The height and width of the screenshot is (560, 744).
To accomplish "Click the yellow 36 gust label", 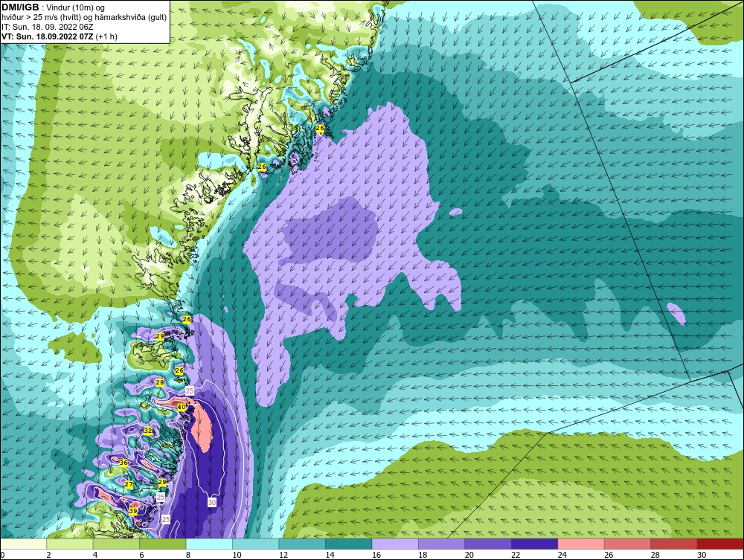I will [x=124, y=463].
